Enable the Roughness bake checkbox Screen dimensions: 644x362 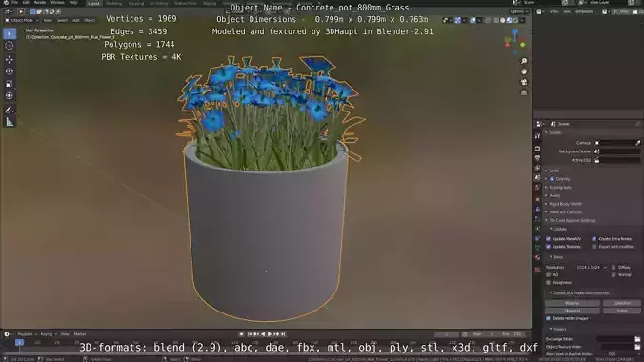tap(549, 283)
